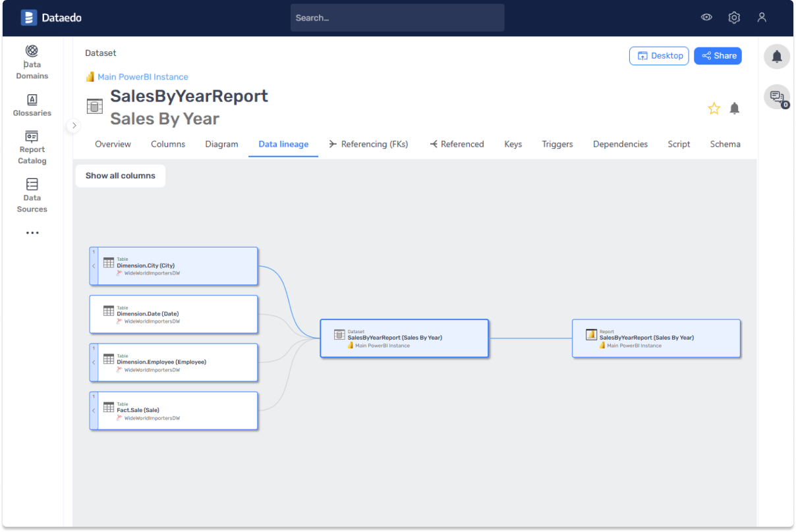Click table icon on Dimension.Employee node
Image resolution: width=796 pixels, height=532 pixels.
pyautogui.click(x=109, y=359)
